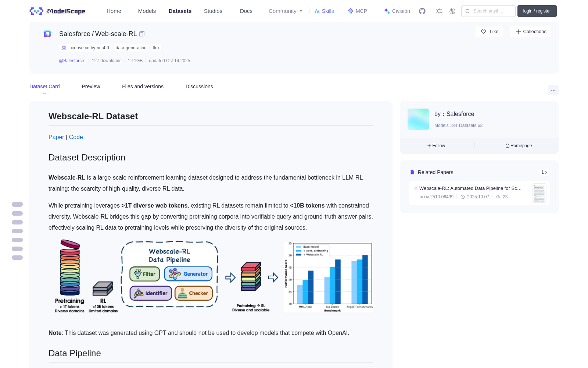588x368 pixels.
Task: Open the GitHub icon link
Action: (x=422, y=11)
